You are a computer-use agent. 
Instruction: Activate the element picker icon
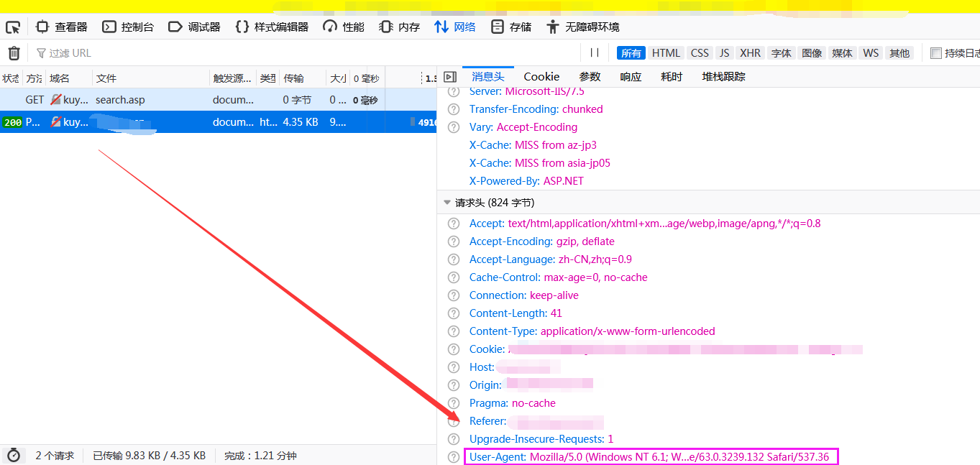13,27
